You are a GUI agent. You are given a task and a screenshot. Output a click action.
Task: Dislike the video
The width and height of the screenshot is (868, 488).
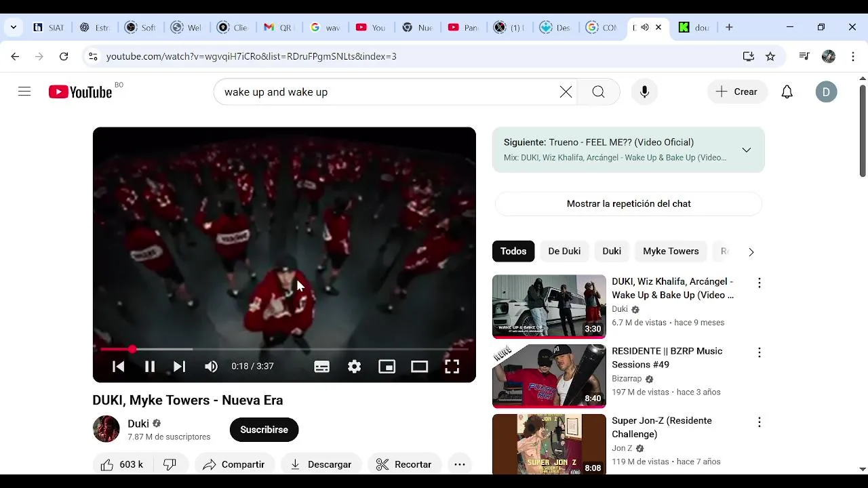pos(170,464)
